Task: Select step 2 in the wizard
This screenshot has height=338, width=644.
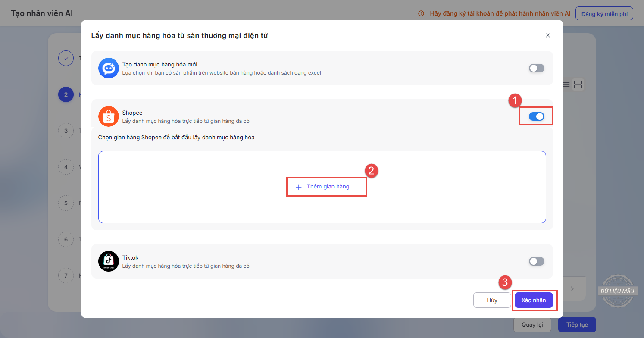Action: (x=66, y=94)
